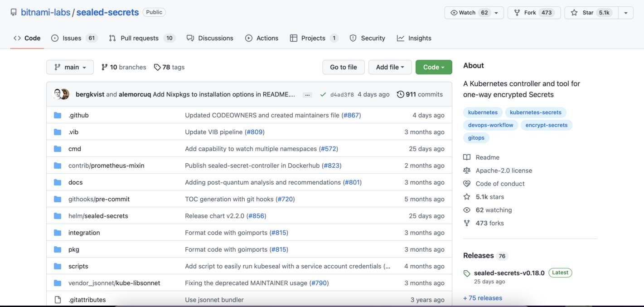Open the .gitattributes file
The height and width of the screenshot is (307, 644).
pyautogui.click(x=87, y=300)
